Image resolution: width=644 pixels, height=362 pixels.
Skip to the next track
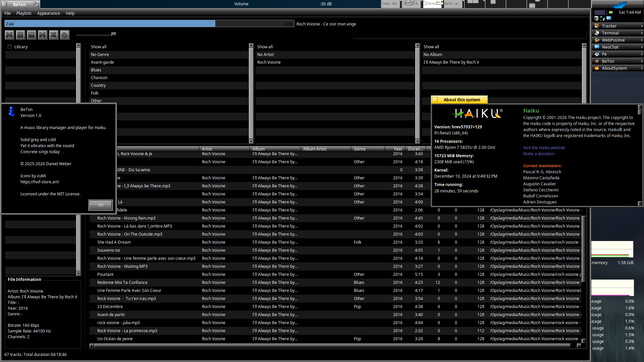coord(43,35)
